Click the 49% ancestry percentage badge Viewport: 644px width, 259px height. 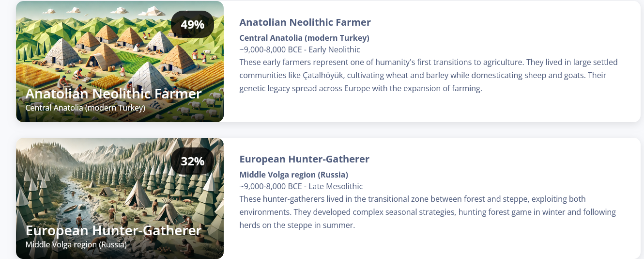[x=193, y=24]
